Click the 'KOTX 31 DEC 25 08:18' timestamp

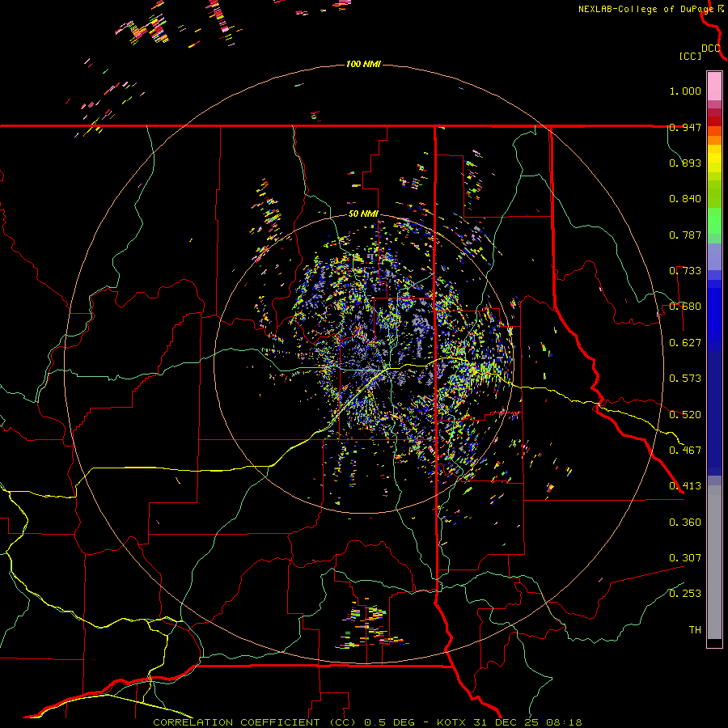pos(510,722)
